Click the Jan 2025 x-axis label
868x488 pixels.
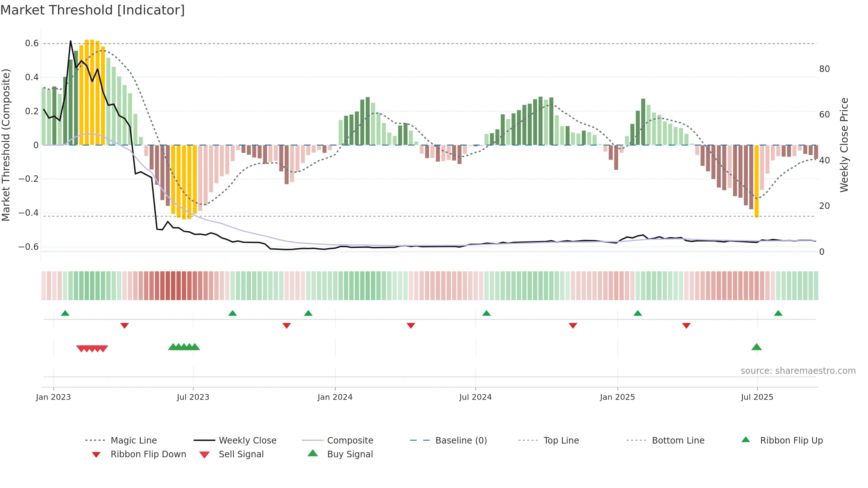click(618, 397)
